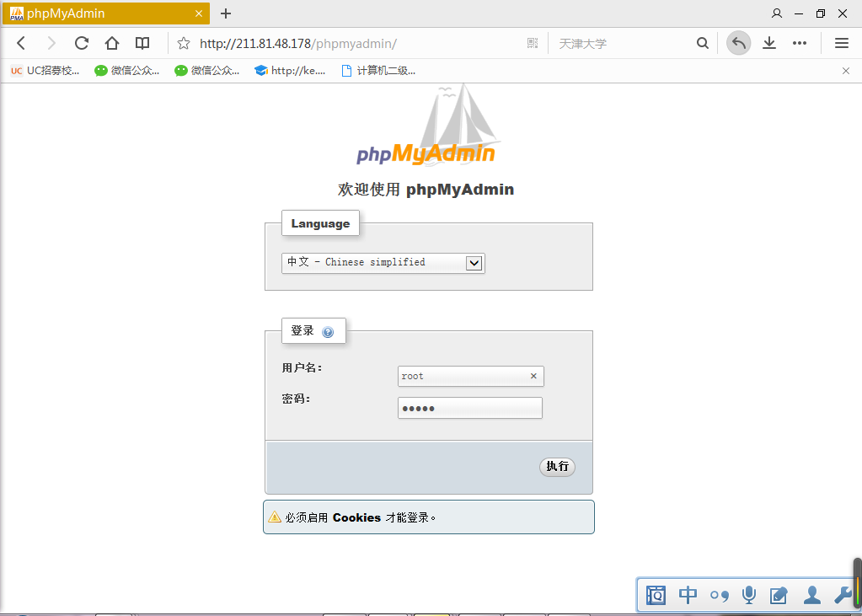Click the browser forward arrow
862x616 pixels.
coord(51,43)
